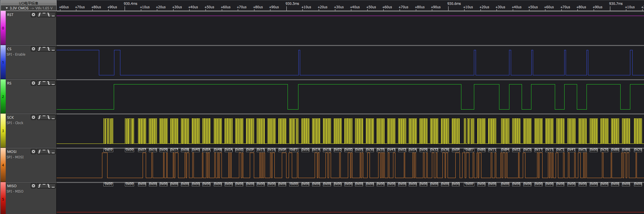Viewport: 644px width, 214px height.
Task: Click the decoded MOSI byte 0x35
Action: pos(380,150)
